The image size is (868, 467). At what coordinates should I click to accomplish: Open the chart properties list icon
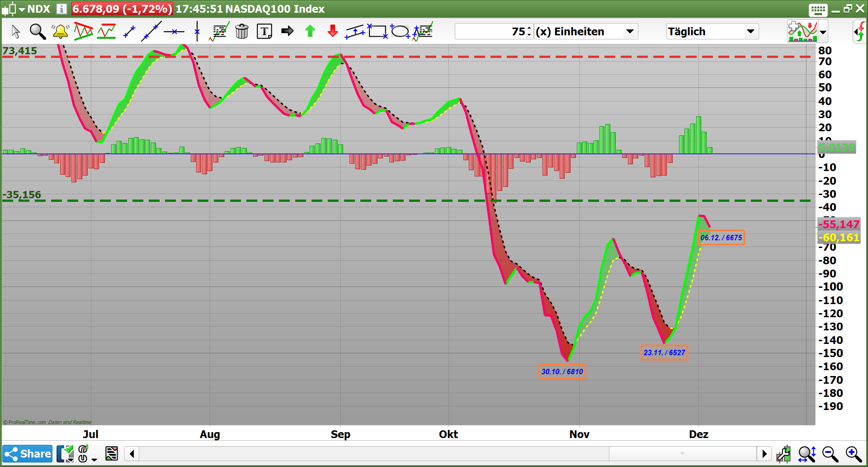point(112,453)
